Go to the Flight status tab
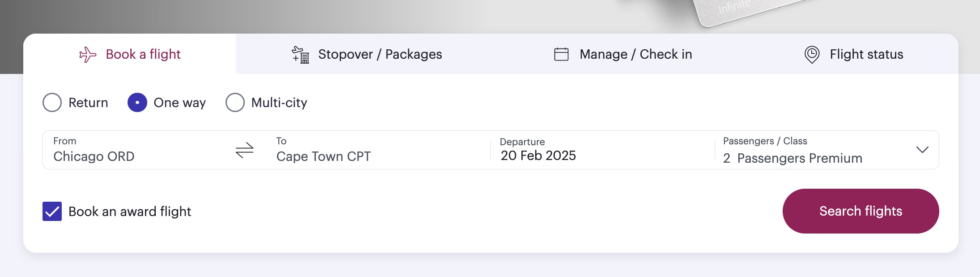The width and height of the screenshot is (980, 277). (866, 54)
